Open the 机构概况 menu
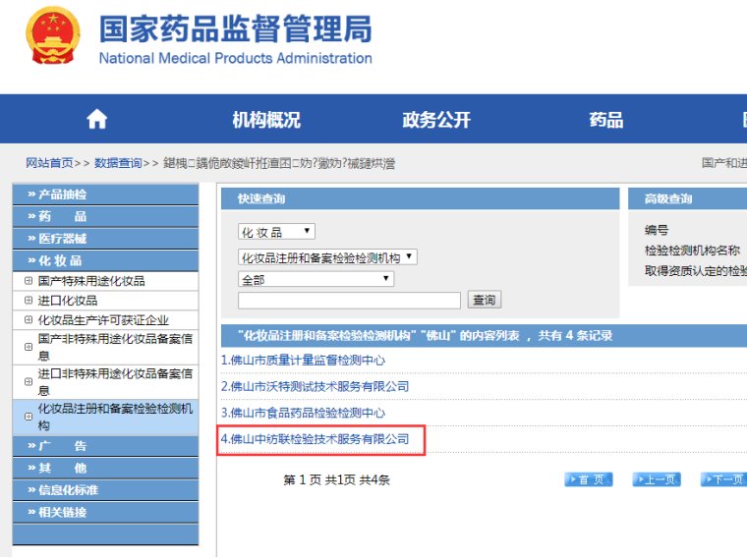This screenshot has height=560, width=747. click(266, 120)
